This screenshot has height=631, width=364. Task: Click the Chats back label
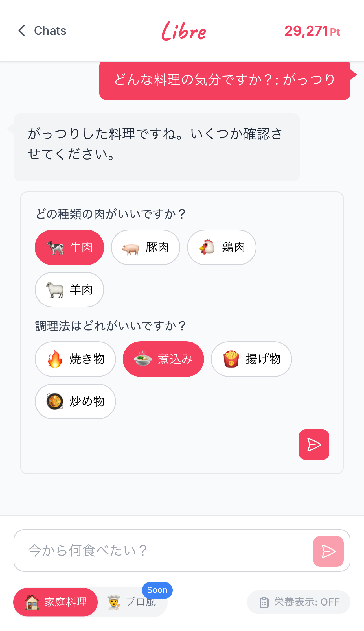50,30
